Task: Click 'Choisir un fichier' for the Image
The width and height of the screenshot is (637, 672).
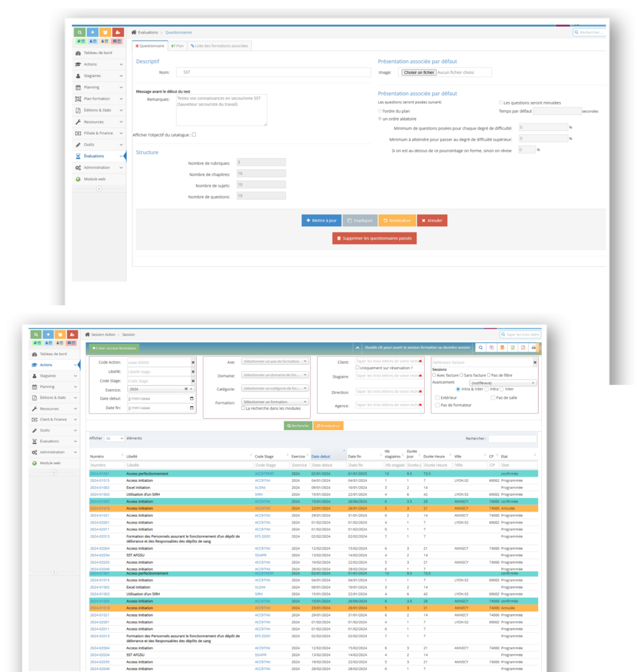Action: [x=418, y=72]
